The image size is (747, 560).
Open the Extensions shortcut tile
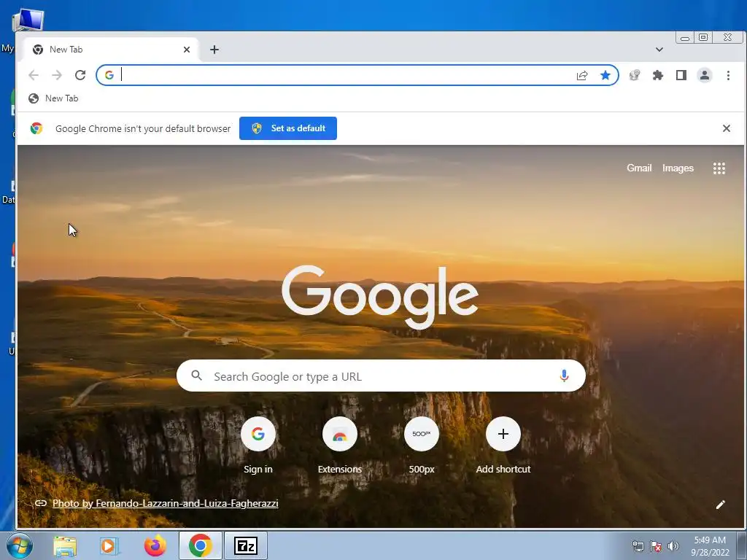coord(340,446)
